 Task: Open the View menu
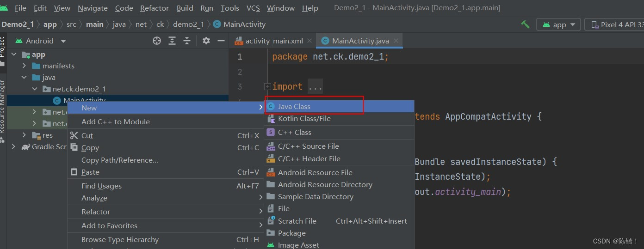(x=62, y=8)
